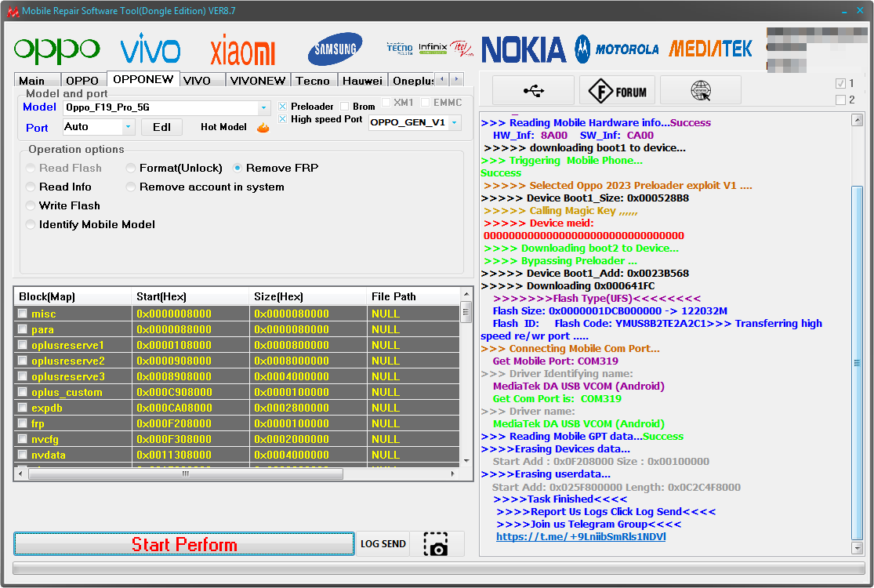
Task: Click the expdb partition name
Action: coord(47,408)
